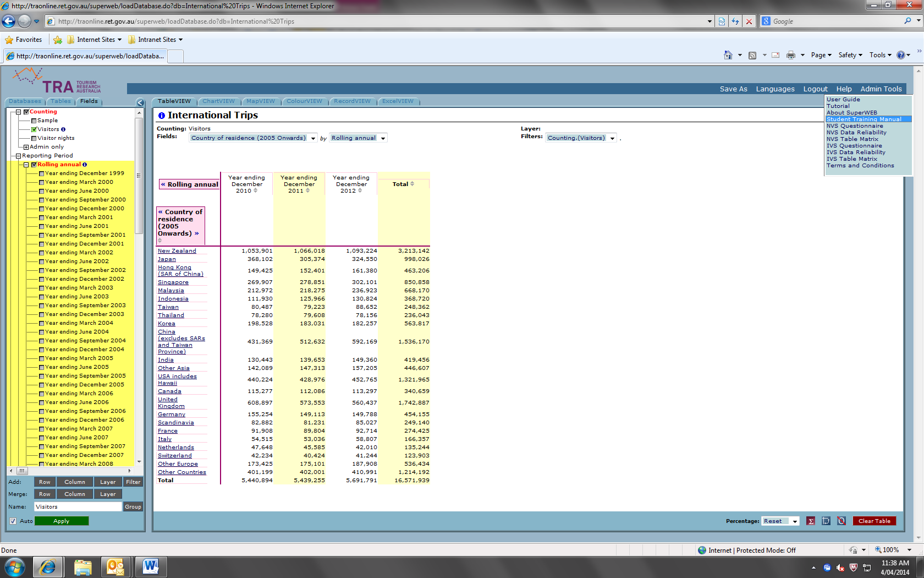924x578 pixels.
Task: Open the Databases tab
Action: pos(25,101)
